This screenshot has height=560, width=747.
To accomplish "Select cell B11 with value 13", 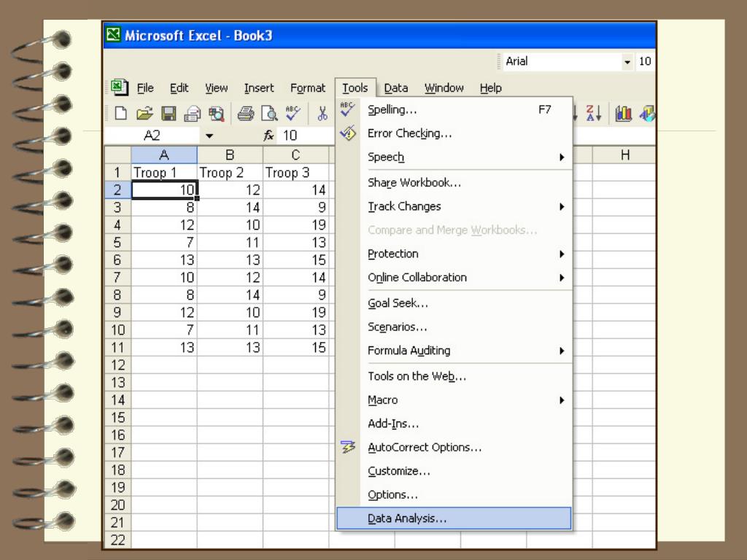I will click(230, 348).
